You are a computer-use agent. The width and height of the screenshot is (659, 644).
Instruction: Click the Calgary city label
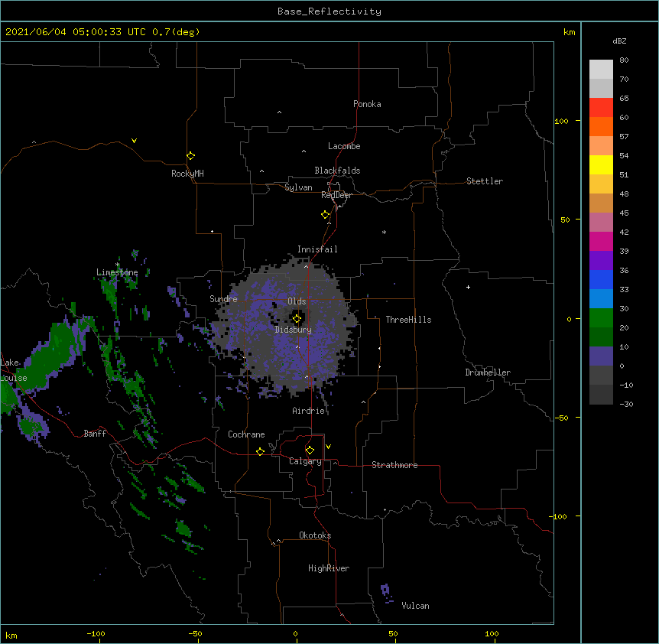pyautogui.click(x=305, y=461)
